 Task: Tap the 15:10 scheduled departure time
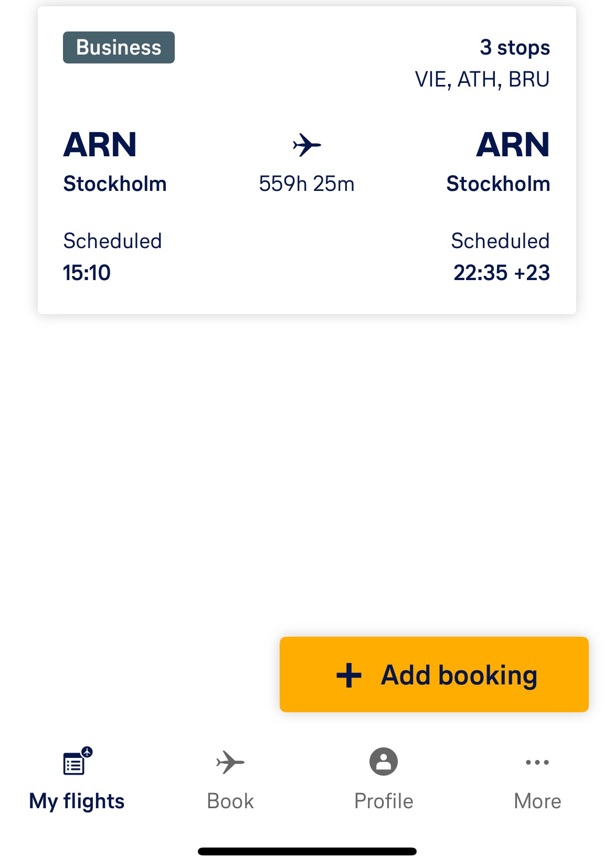click(x=87, y=273)
